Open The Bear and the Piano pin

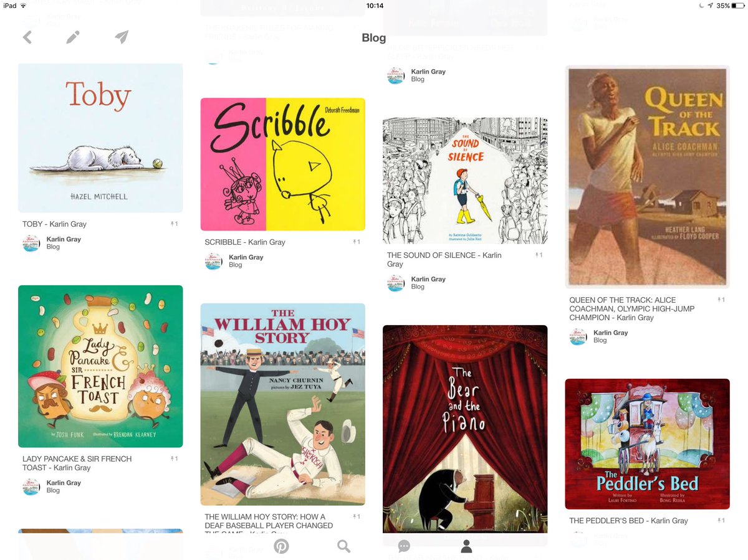coord(465,430)
